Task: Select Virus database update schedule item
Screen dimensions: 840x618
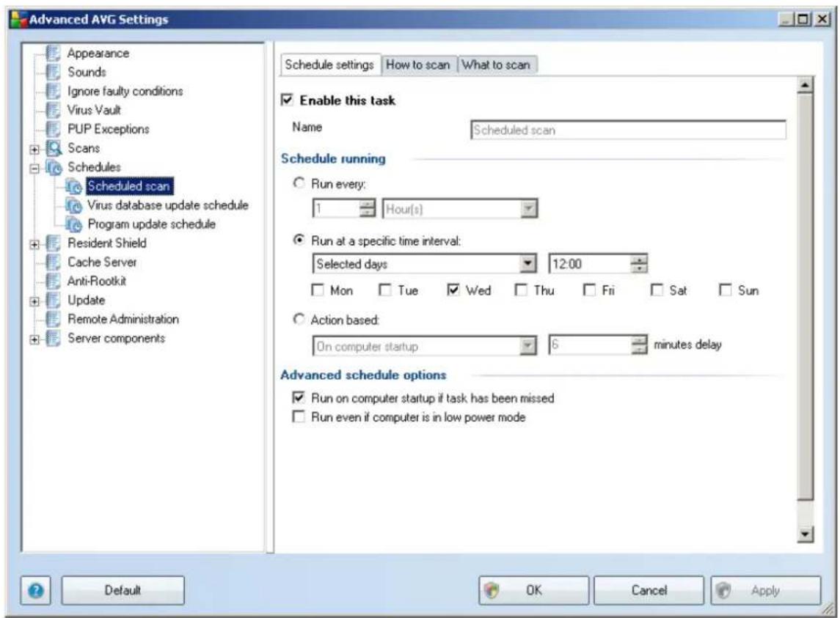Action: point(168,205)
